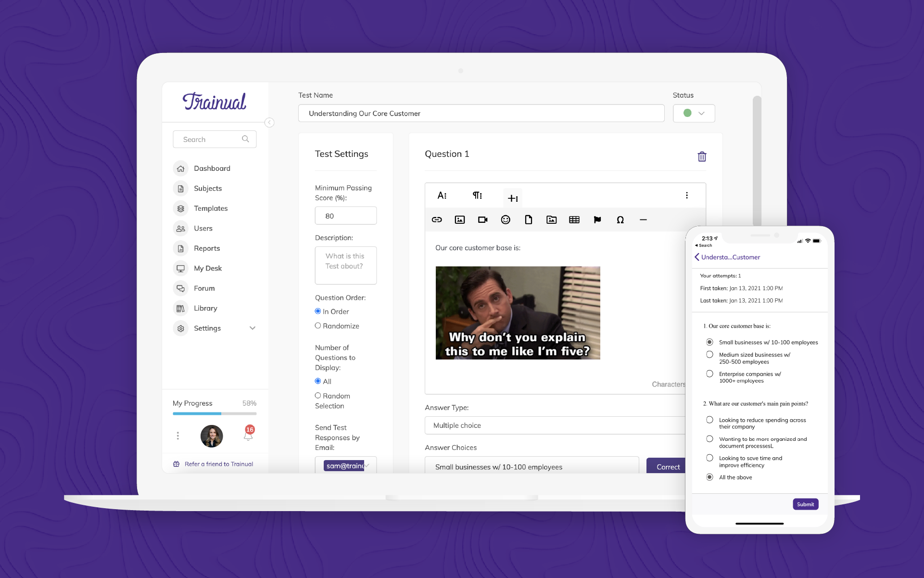Image resolution: width=924 pixels, height=578 pixels.
Task: Open Dashboard from the sidebar
Action: 212,168
